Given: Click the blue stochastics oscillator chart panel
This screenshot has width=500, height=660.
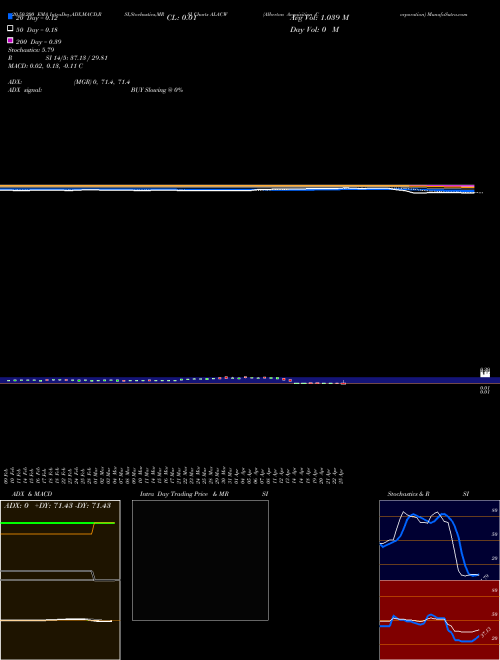Looking at the screenshot, I should click(x=439, y=540).
